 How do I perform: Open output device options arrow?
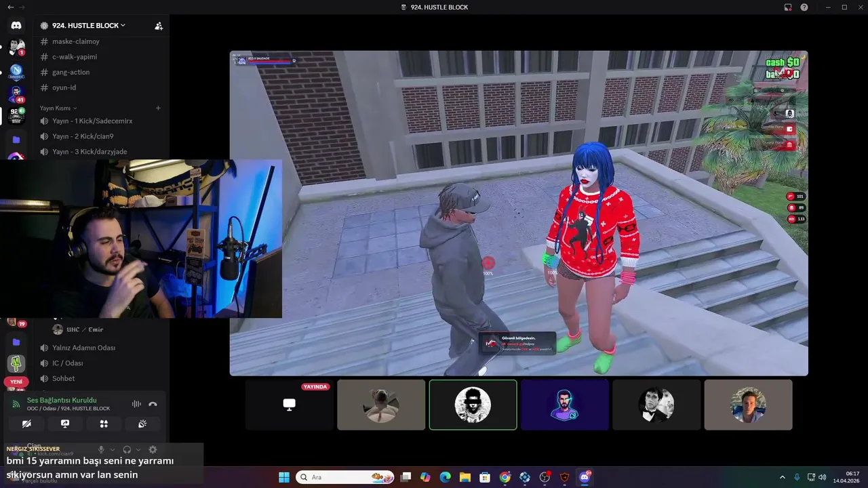[138, 449]
